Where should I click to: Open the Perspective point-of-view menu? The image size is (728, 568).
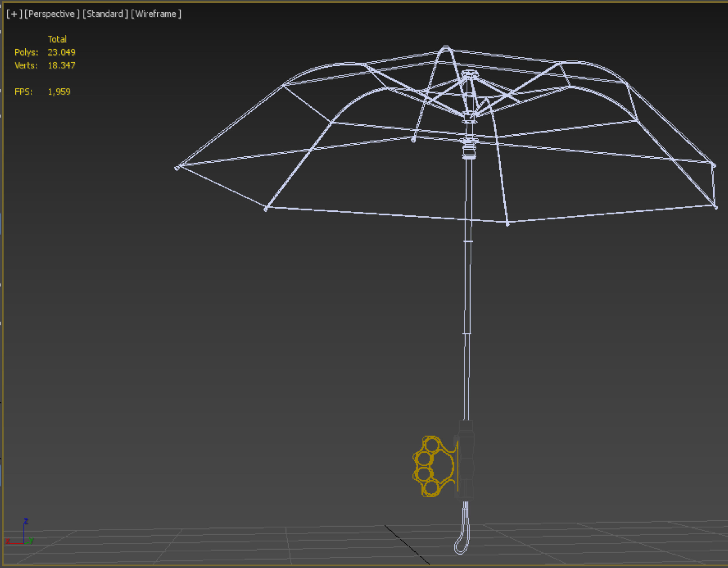(x=52, y=14)
